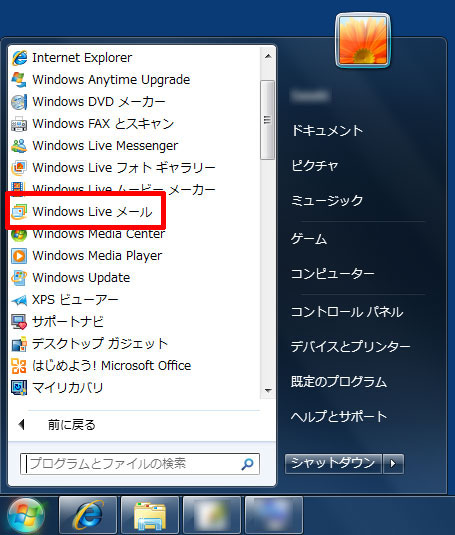Open ヘルプとサポート
The image size is (455, 535).
point(339,416)
